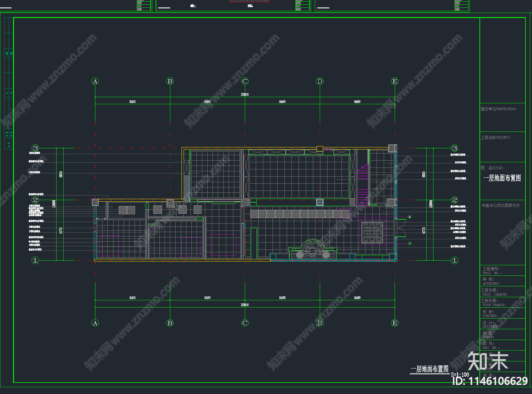Pick axis bubble 1 left of plan
The width and height of the screenshot is (532, 394).
pyautogui.click(x=35, y=260)
